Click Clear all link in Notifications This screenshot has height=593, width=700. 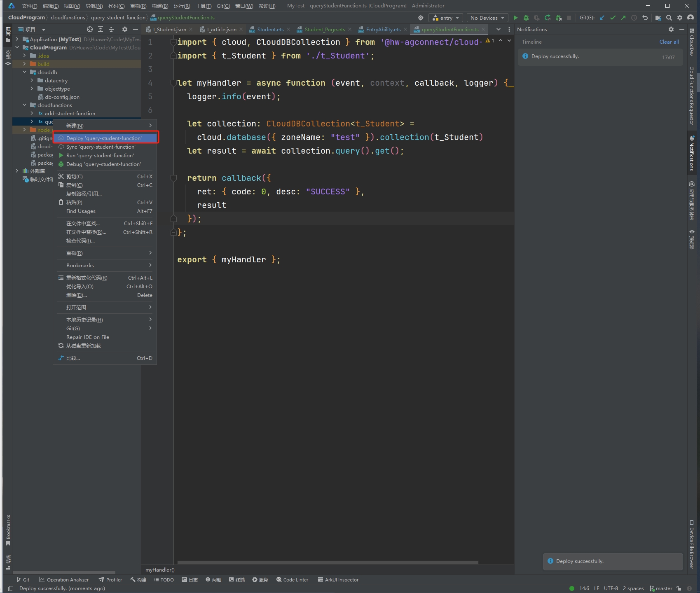click(x=669, y=42)
